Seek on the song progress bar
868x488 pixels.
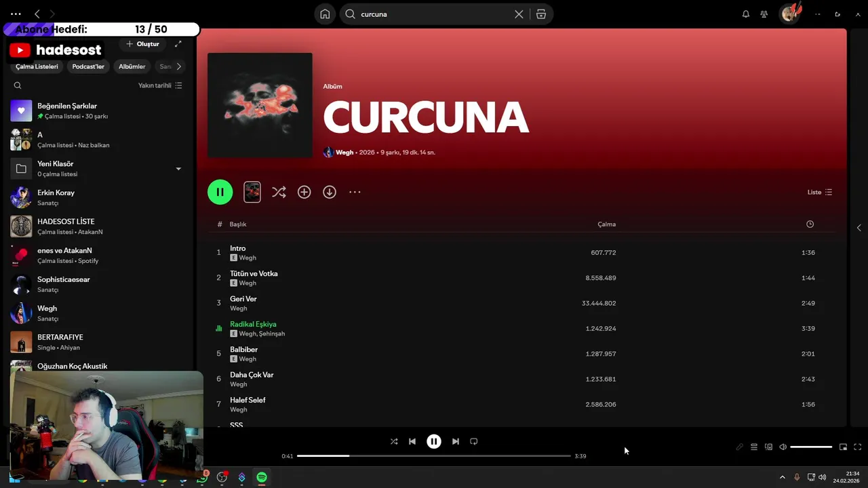(434, 456)
